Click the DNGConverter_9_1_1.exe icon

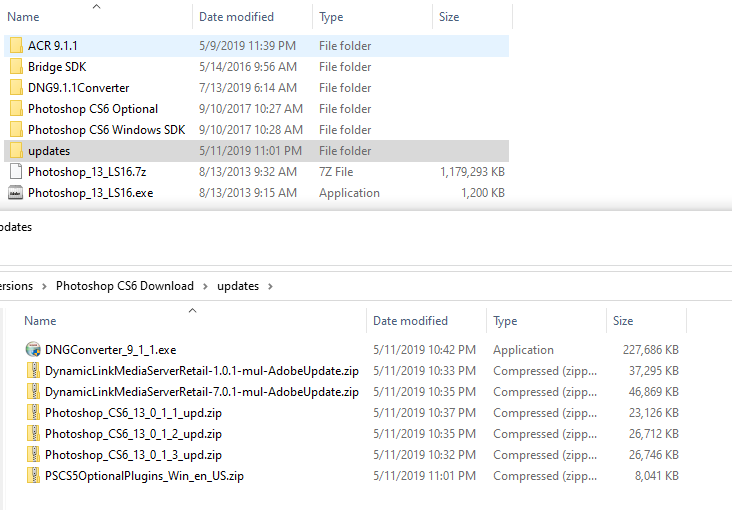33,350
